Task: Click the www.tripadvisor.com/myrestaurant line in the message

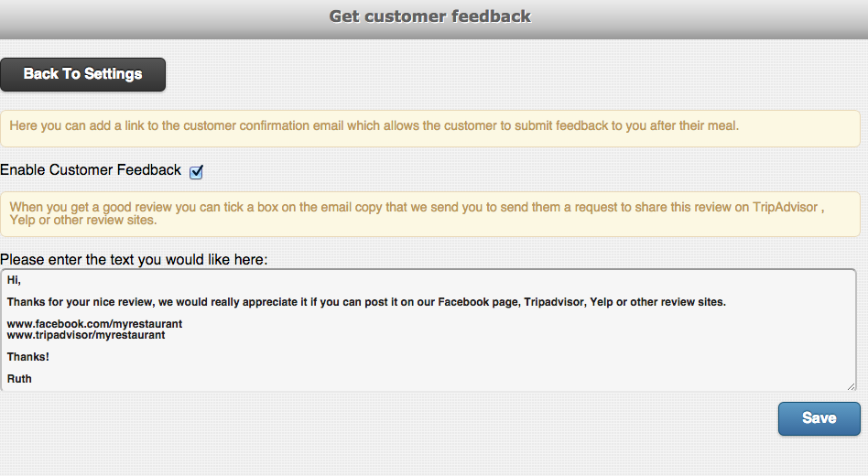Action: coord(86,335)
